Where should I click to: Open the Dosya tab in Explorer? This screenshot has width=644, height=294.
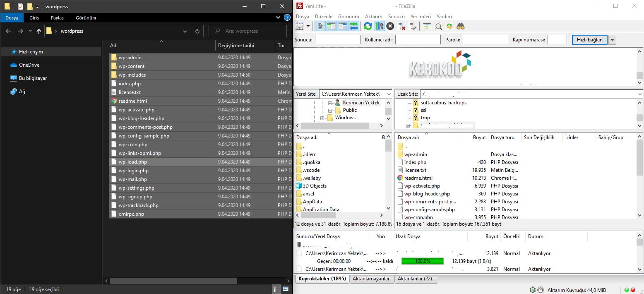[12, 18]
